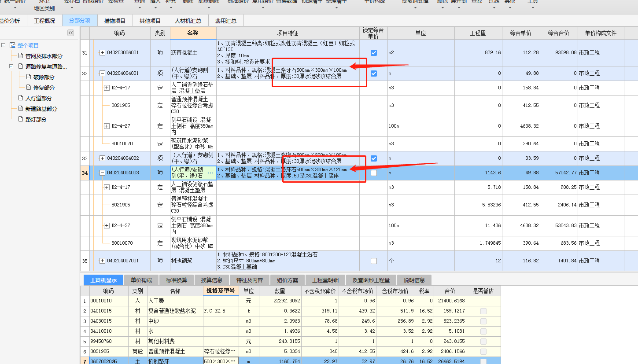Screen dimensions: 638x364
Task: Tick 是否暂估 for 普通预拌混凝土 material row
Action: [x=483, y=352]
